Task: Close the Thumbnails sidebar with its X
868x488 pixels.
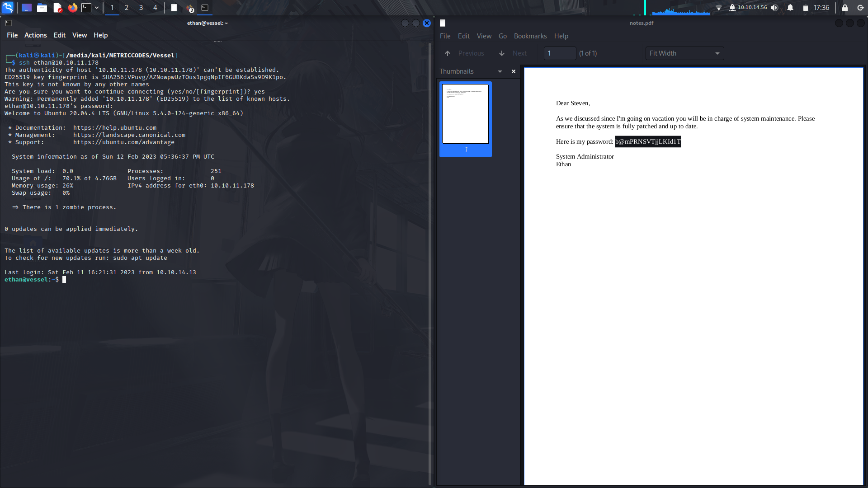Action: tap(513, 71)
